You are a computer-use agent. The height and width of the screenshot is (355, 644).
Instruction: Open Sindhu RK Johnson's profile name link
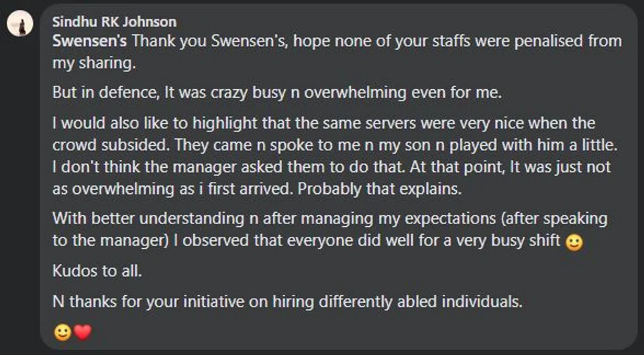(114, 22)
